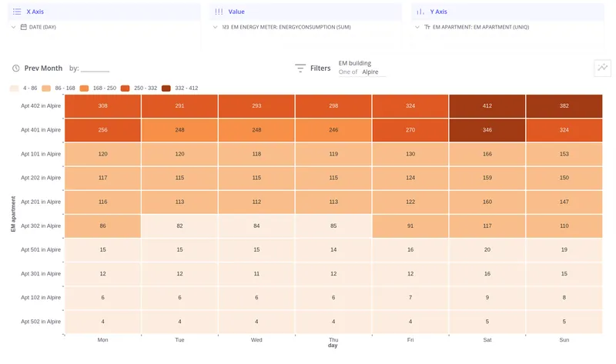Click the Value panel header
616x364 pixels.
pyautogui.click(x=306, y=12)
